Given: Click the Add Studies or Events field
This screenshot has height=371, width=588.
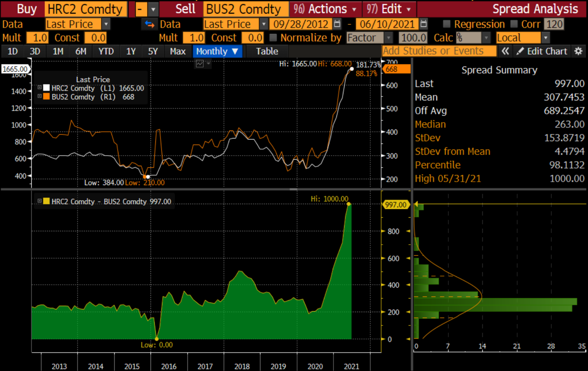Looking at the screenshot, I should coord(439,51).
